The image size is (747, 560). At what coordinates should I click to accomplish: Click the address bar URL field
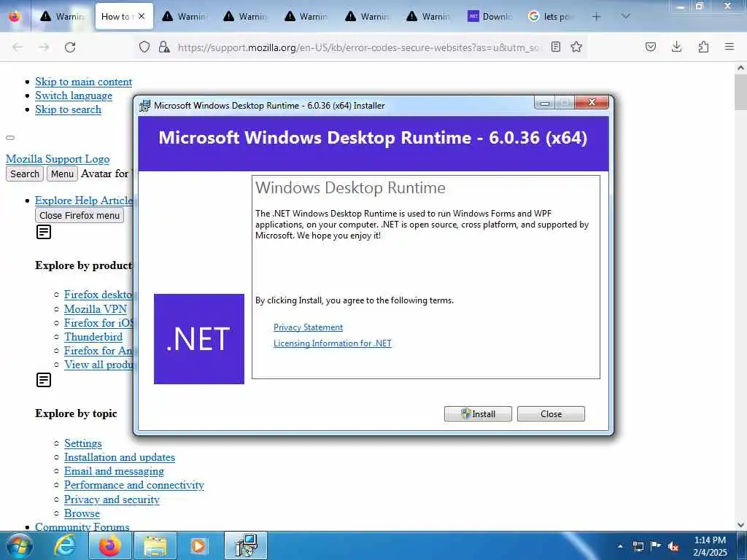point(358,47)
